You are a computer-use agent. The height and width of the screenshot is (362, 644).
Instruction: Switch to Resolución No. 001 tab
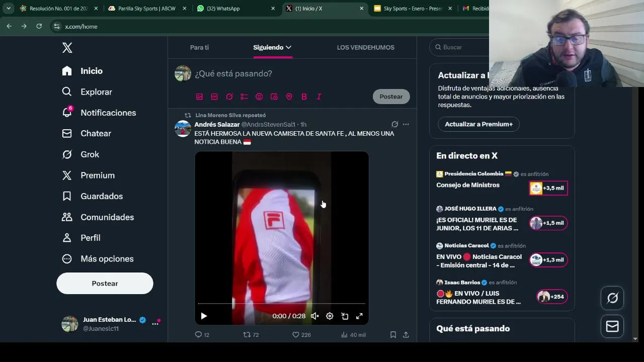coord(59,9)
